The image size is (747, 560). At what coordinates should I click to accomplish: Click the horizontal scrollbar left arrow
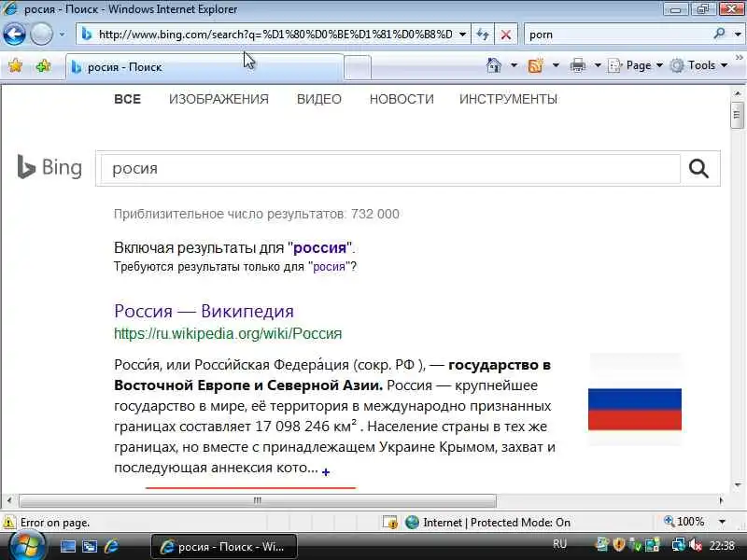pos(9,500)
